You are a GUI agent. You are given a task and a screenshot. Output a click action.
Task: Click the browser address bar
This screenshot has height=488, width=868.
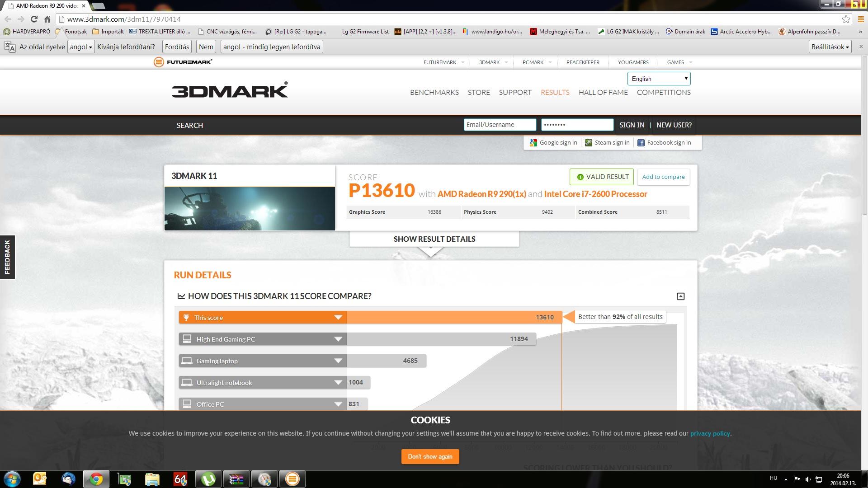coord(452,19)
